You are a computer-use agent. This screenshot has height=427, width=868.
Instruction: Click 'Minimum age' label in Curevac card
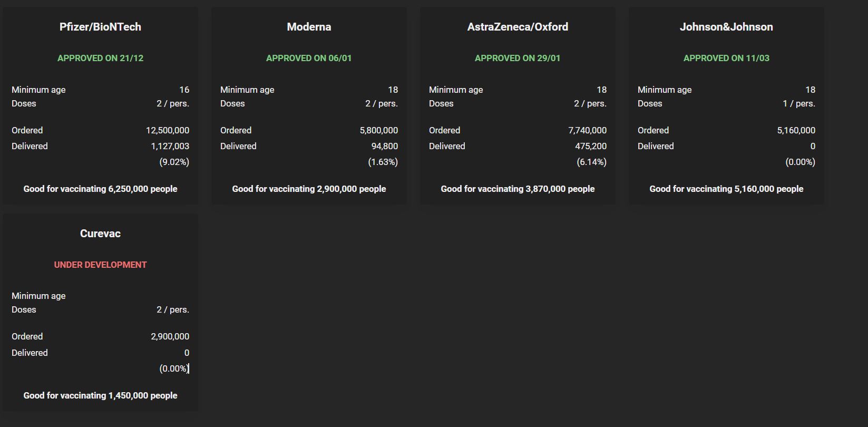pos(38,296)
